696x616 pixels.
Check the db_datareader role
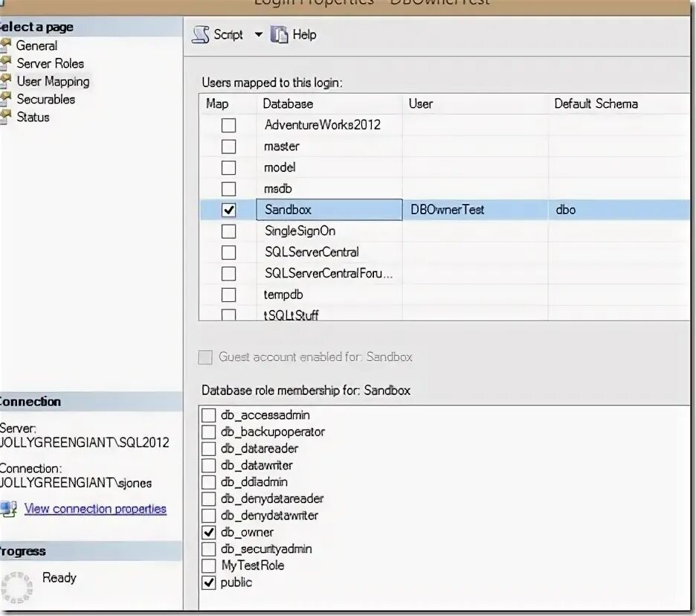[x=208, y=449]
